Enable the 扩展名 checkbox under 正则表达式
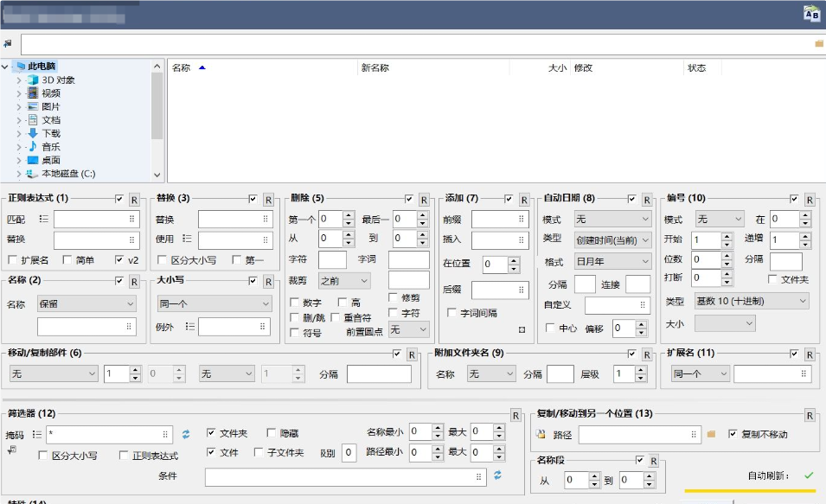Screen dimensions: 826x504 (13, 259)
